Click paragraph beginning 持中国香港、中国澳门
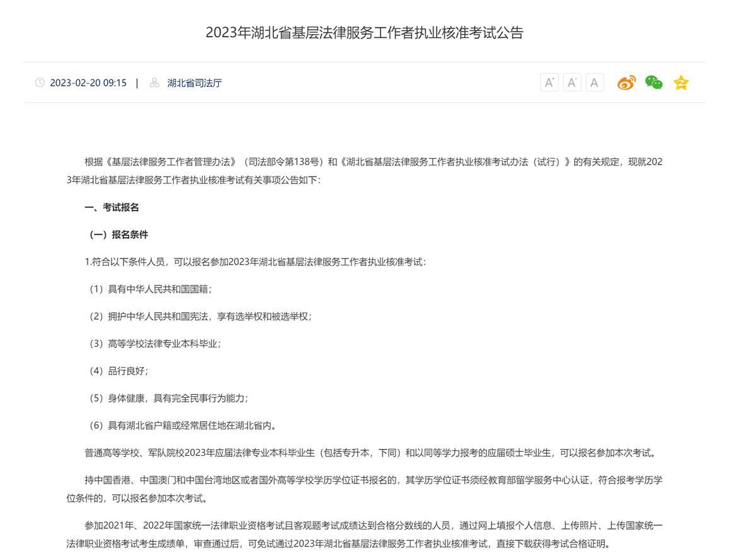756x558 pixels. tap(364, 489)
